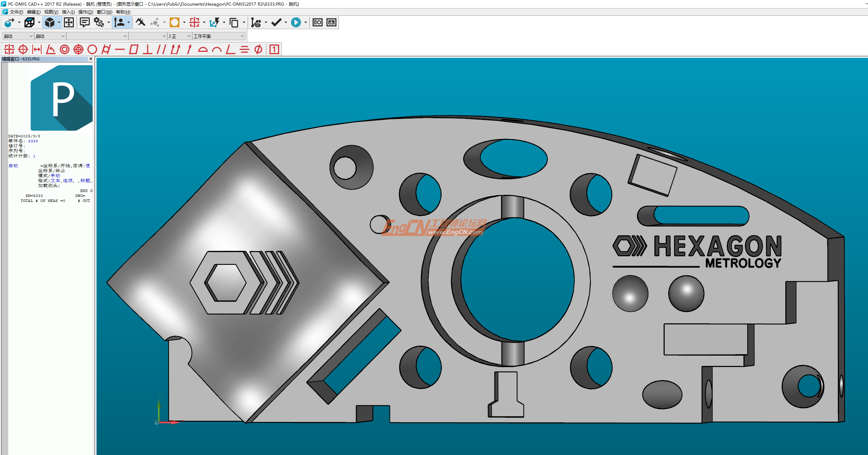
Task: Open the 插入(I) menu
Action: [68, 12]
